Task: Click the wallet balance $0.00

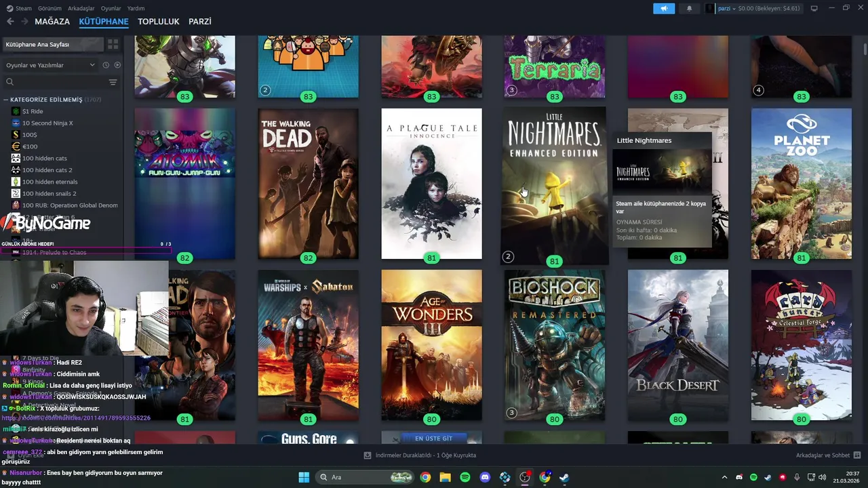Action: [x=769, y=8]
